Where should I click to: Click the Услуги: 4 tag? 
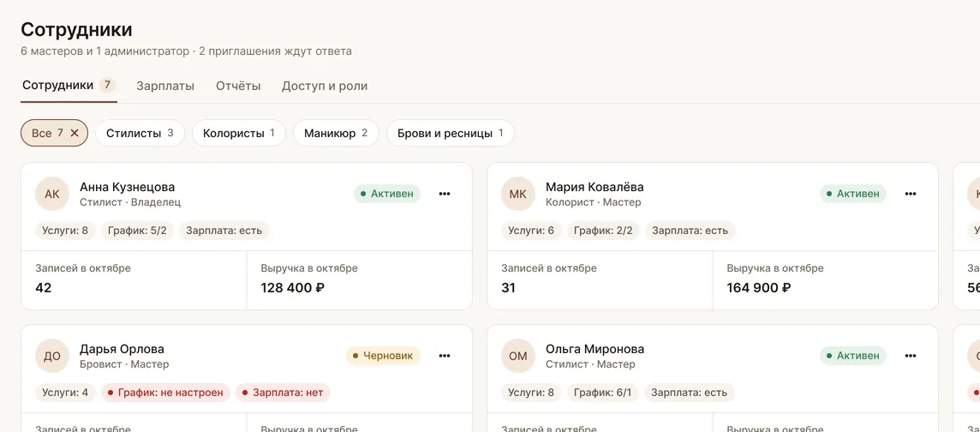(65, 393)
